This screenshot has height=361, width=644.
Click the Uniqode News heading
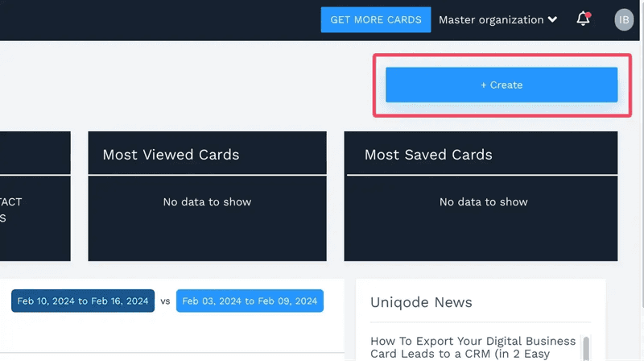click(x=421, y=302)
